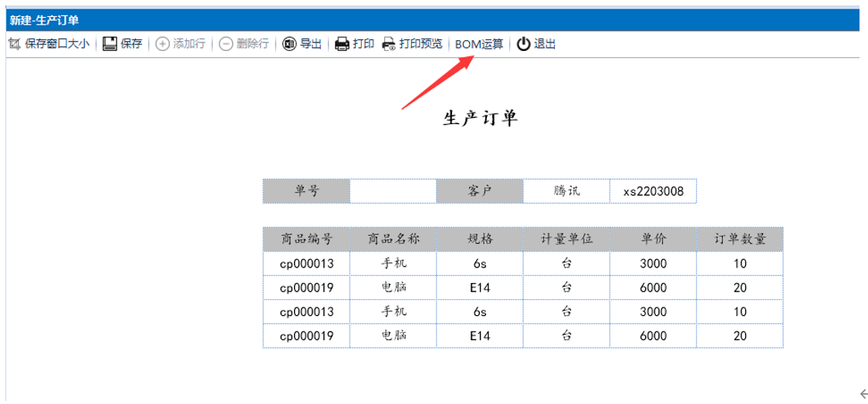Exit via the 退出 power icon
The height and width of the screenshot is (404, 868).
point(524,44)
